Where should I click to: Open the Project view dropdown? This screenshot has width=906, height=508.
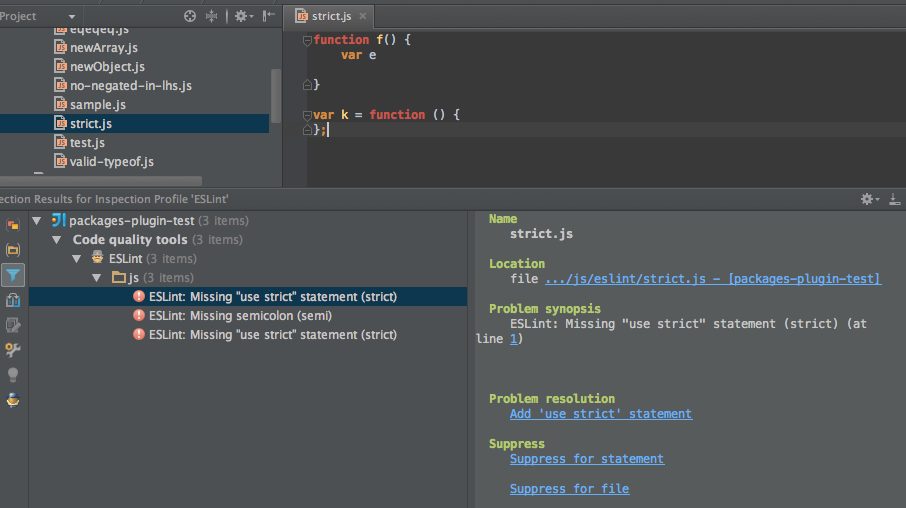tap(72, 17)
